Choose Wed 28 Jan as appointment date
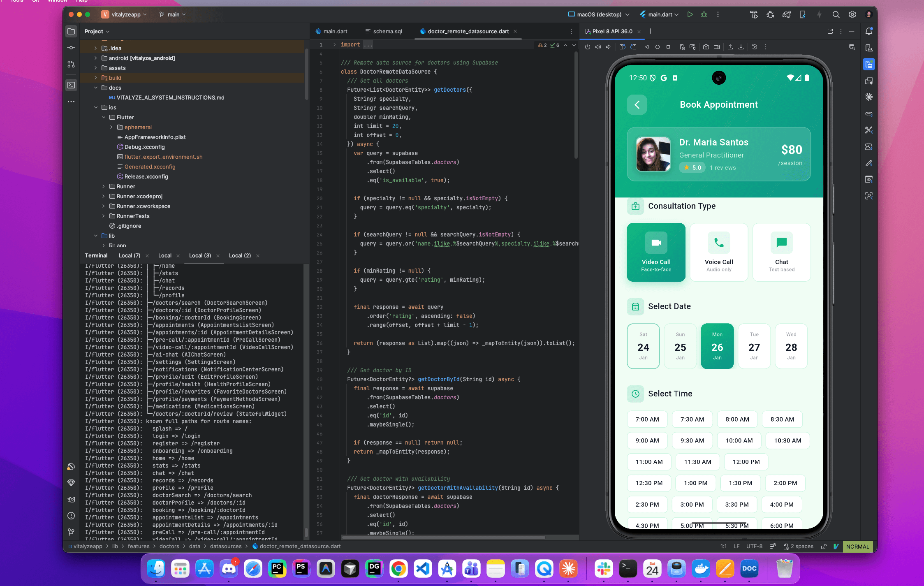Image resolution: width=924 pixels, height=586 pixels. (791, 346)
